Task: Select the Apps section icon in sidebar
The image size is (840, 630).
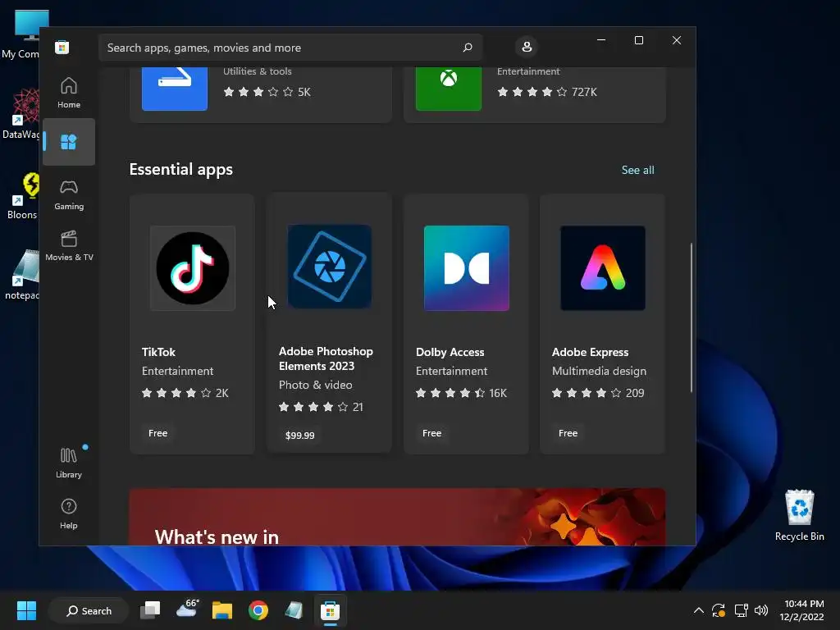Action: pyautogui.click(x=69, y=142)
